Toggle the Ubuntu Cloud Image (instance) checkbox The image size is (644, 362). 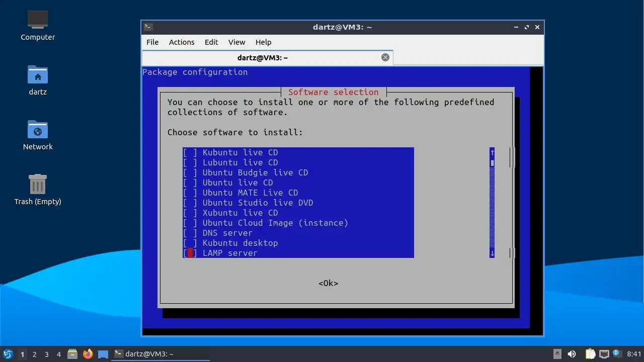tap(190, 223)
